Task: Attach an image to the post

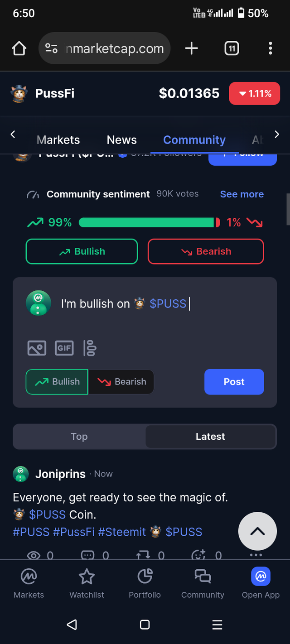Action: (x=37, y=348)
